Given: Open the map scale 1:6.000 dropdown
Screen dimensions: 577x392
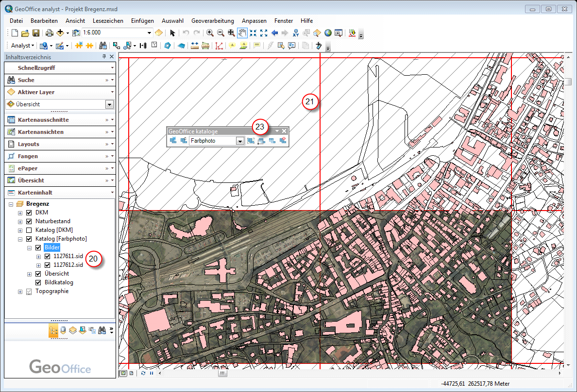Looking at the screenshot, I should [x=149, y=33].
